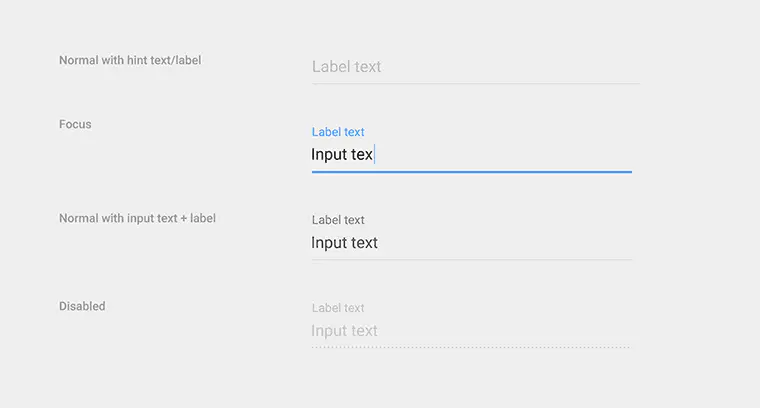Click the dark gray "Label text" floating label
This screenshot has height=408, width=760.
338,220
